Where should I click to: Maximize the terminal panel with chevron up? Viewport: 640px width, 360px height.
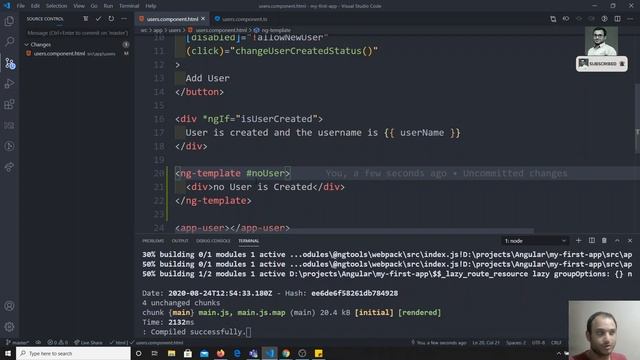click(x=617, y=241)
